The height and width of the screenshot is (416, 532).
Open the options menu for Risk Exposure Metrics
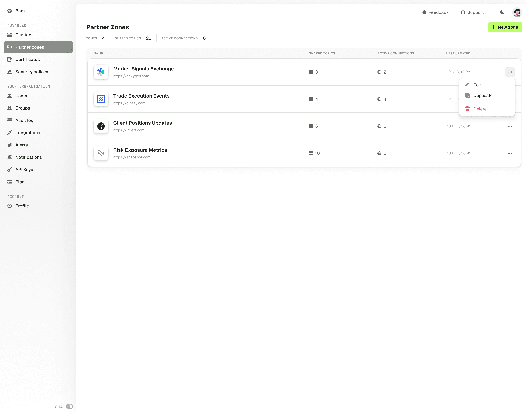[509, 153]
